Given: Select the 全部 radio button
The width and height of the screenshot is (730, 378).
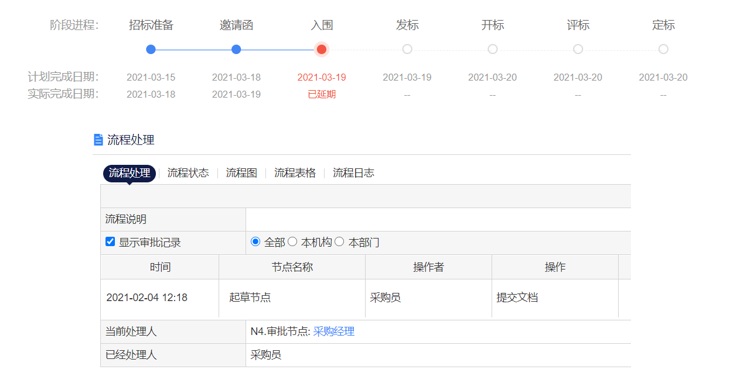Looking at the screenshot, I should [x=255, y=242].
